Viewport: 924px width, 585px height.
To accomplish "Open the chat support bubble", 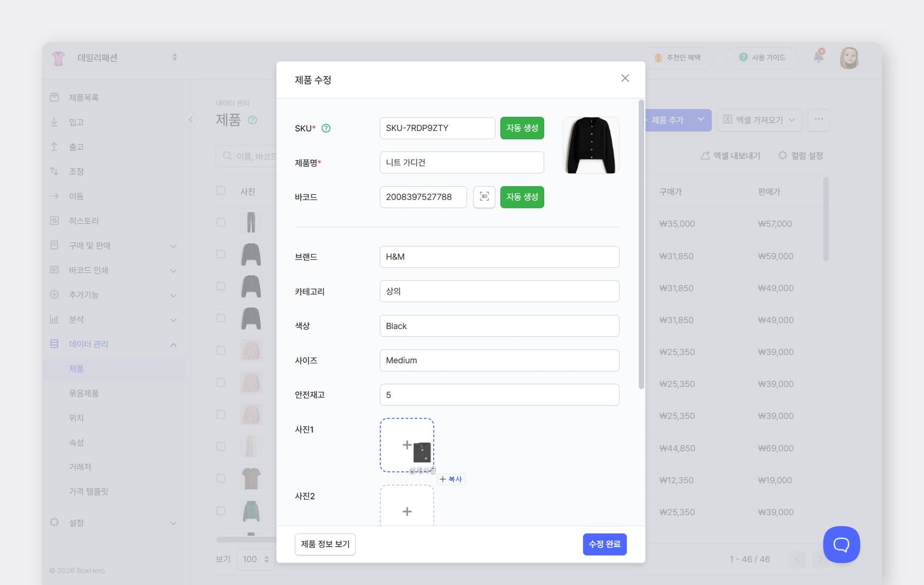I will [x=841, y=544].
